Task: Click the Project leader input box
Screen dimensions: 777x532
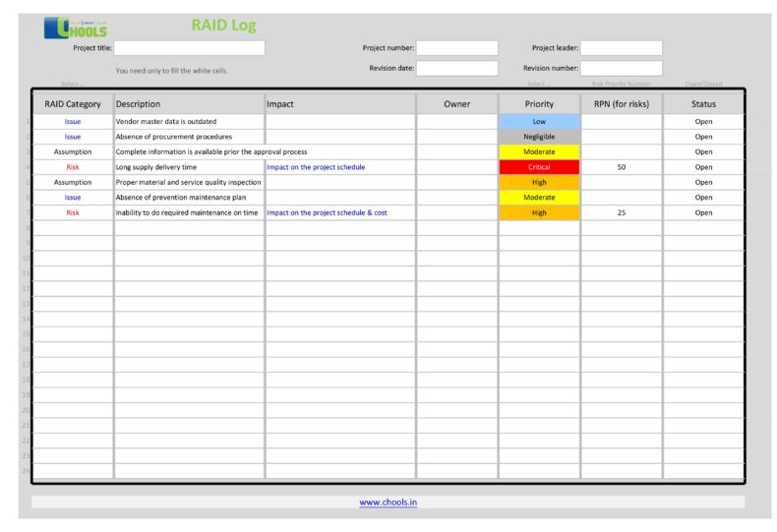Action: tap(621, 48)
